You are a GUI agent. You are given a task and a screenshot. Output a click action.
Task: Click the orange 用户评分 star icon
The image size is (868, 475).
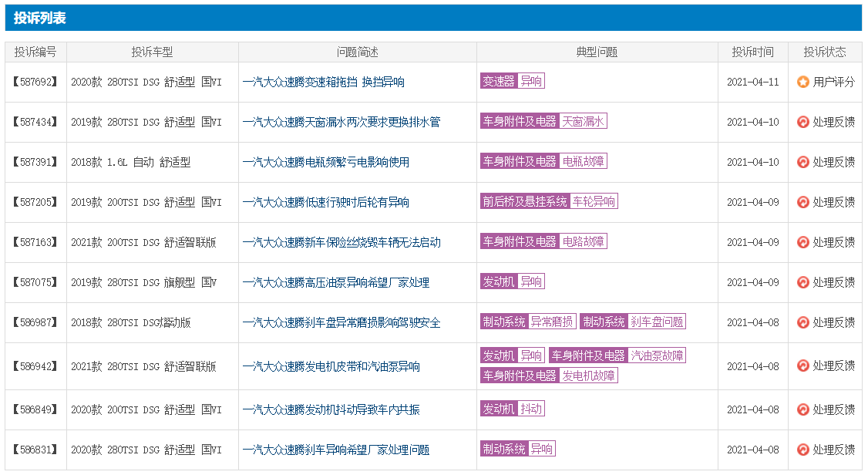802,82
